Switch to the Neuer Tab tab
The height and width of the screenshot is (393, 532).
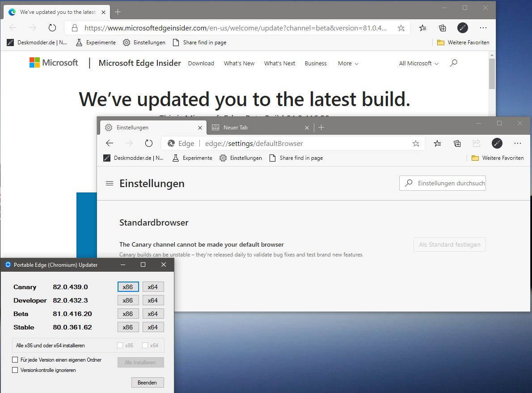point(260,128)
